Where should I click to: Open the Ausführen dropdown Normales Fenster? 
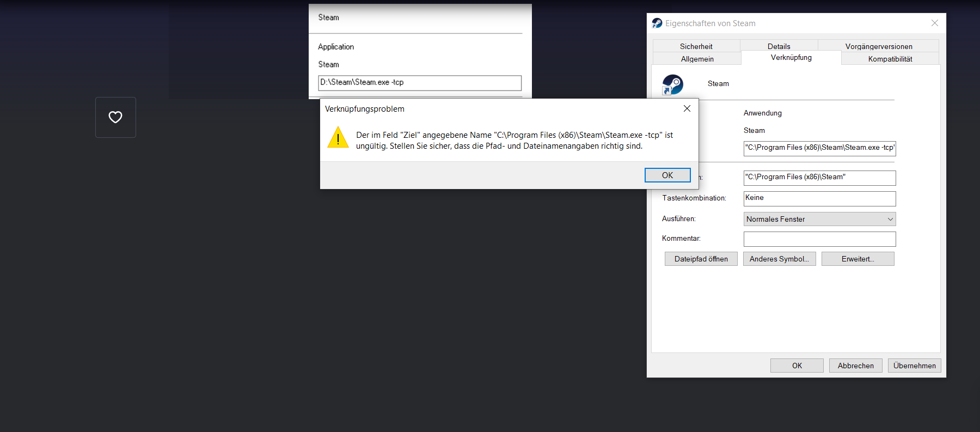pyautogui.click(x=819, y=219)
